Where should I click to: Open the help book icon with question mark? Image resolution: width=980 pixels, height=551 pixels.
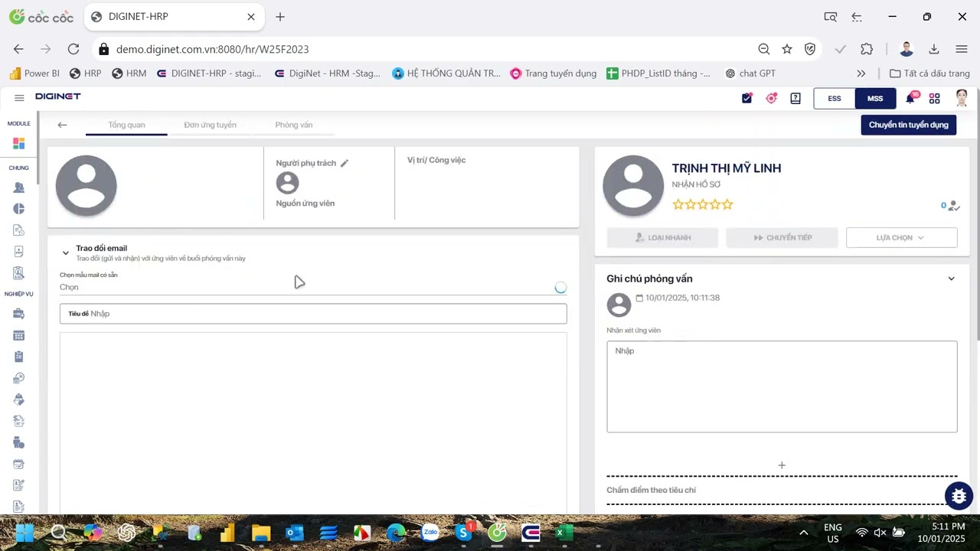click(x=795, y=98)
